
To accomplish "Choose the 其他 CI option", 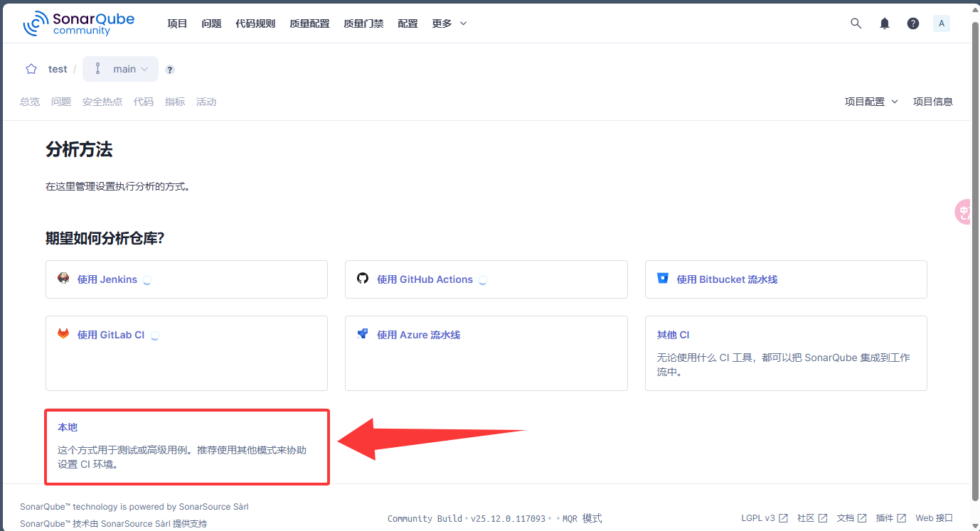I will click(786, 353).
